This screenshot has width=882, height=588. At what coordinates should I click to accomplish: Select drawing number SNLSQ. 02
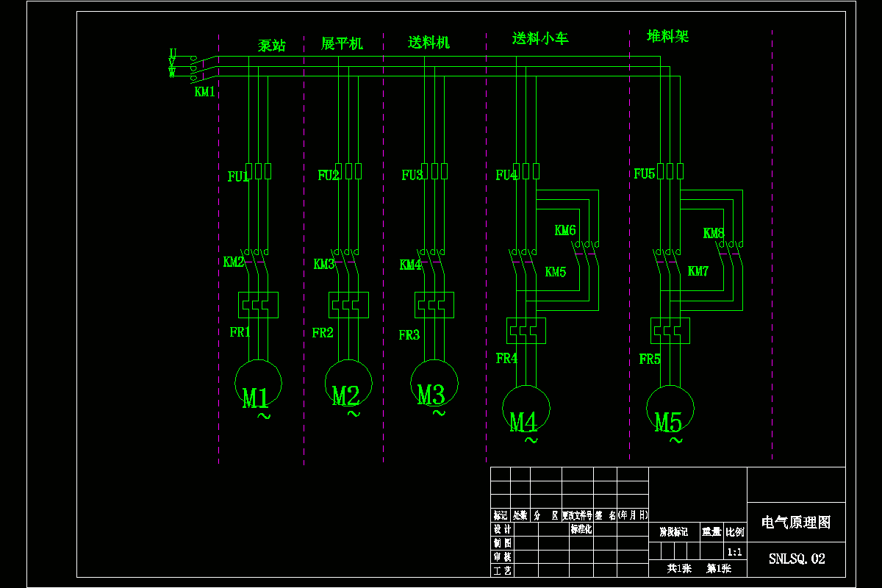coord(797,559)
